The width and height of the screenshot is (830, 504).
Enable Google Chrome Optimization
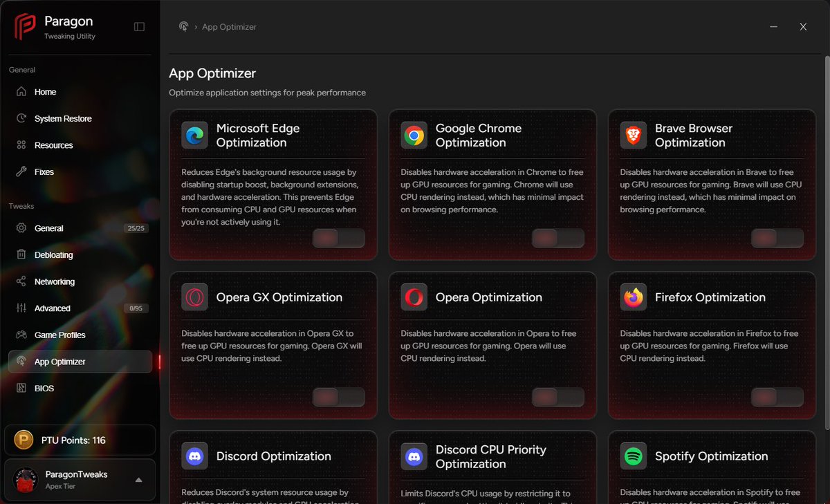(x=557, y=238)
